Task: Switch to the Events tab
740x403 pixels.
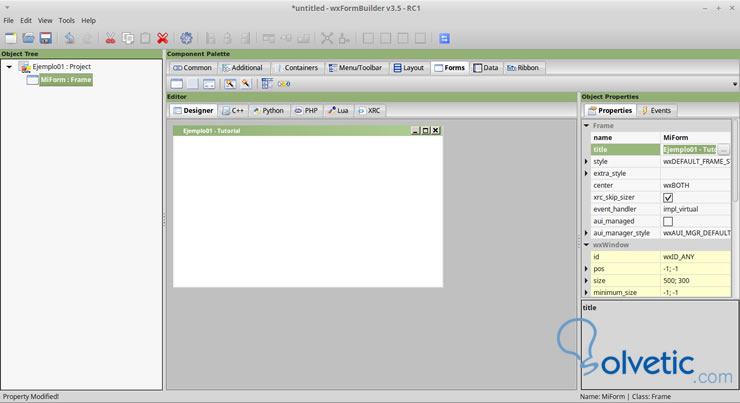Action: coord(656,110)
